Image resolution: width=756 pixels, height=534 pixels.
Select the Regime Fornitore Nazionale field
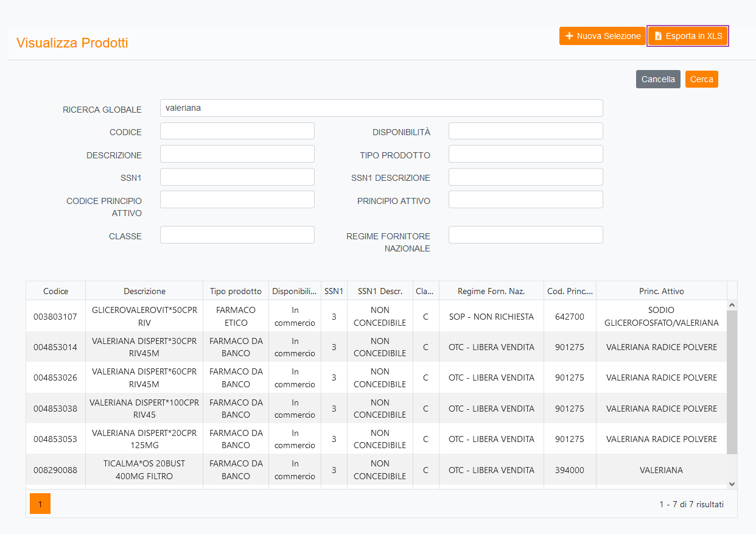click(525, 235)
